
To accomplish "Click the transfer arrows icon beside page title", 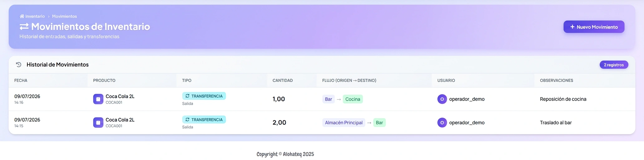I will 24,27.
